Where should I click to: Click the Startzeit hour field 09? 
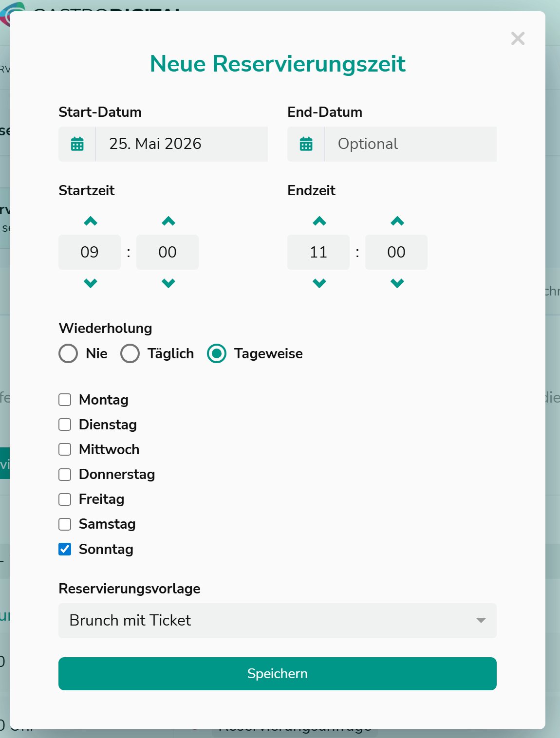tap(90, 252)
